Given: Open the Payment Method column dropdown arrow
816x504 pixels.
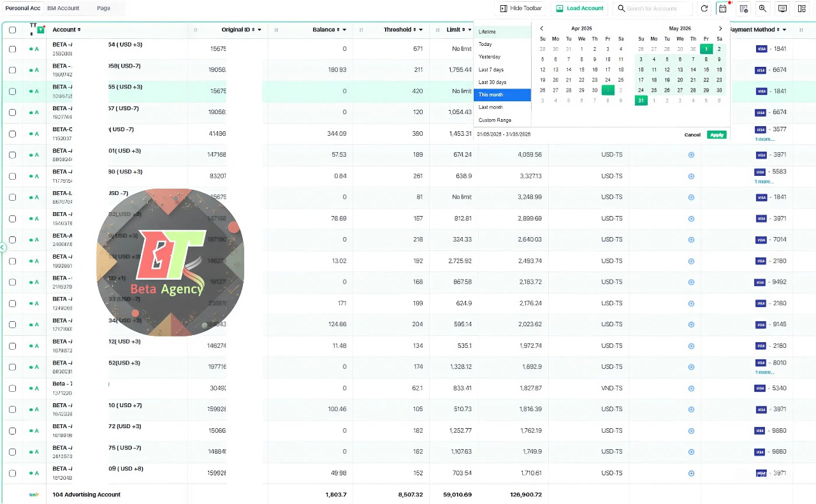Looking at the screenshot, I should (784, 30).
